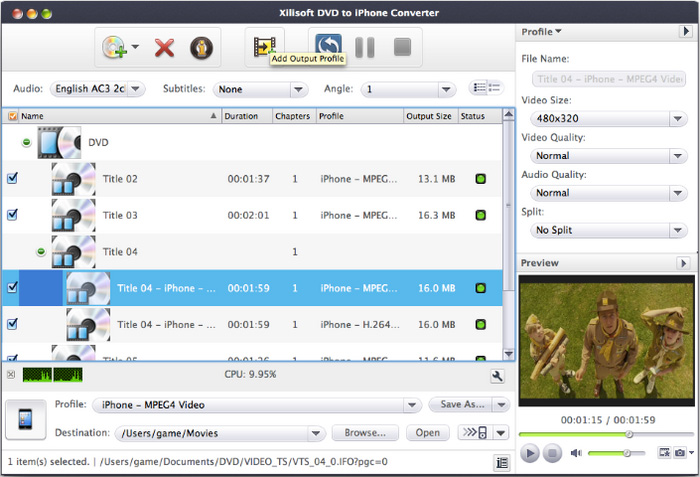Image resolution: width=700 pixels, height=477 pixels.
Task: Click the Browse... button
Action: 365,433
